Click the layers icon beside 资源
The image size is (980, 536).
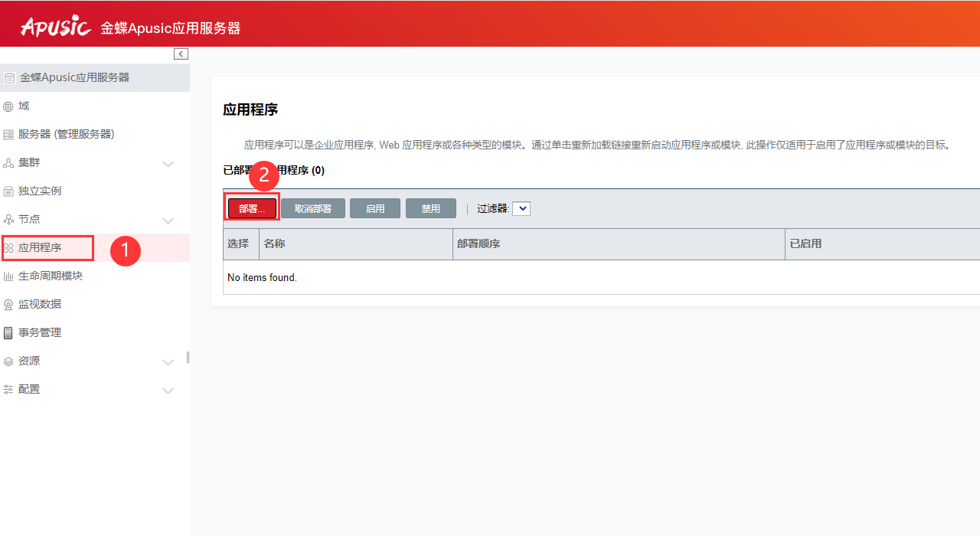click(x=9, y=361)
